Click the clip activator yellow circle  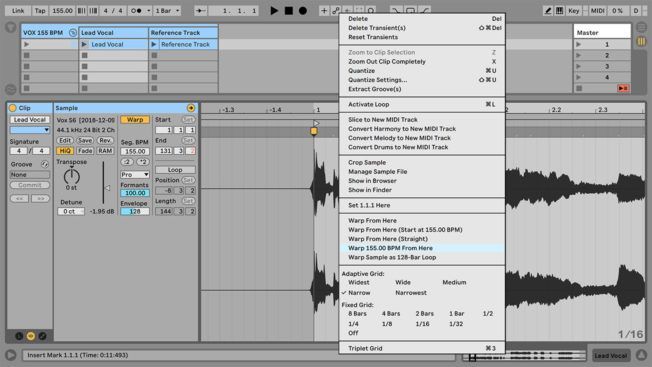tap(12, 108)
